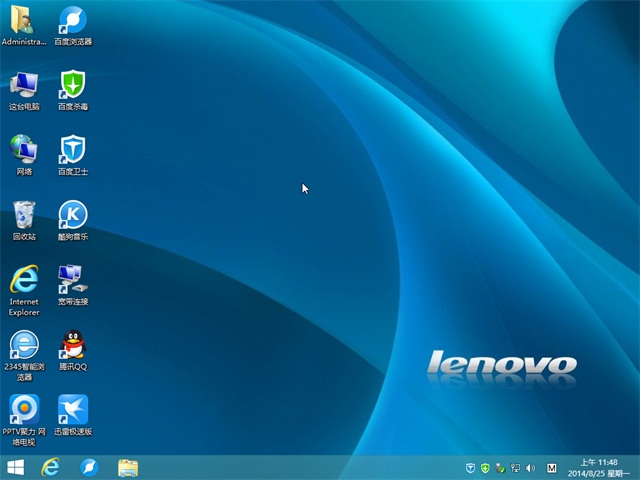Viewport: 640px width, 480px height.
Task: Select the 回收站 recycle bin
Action: click(x=23, y=214)
